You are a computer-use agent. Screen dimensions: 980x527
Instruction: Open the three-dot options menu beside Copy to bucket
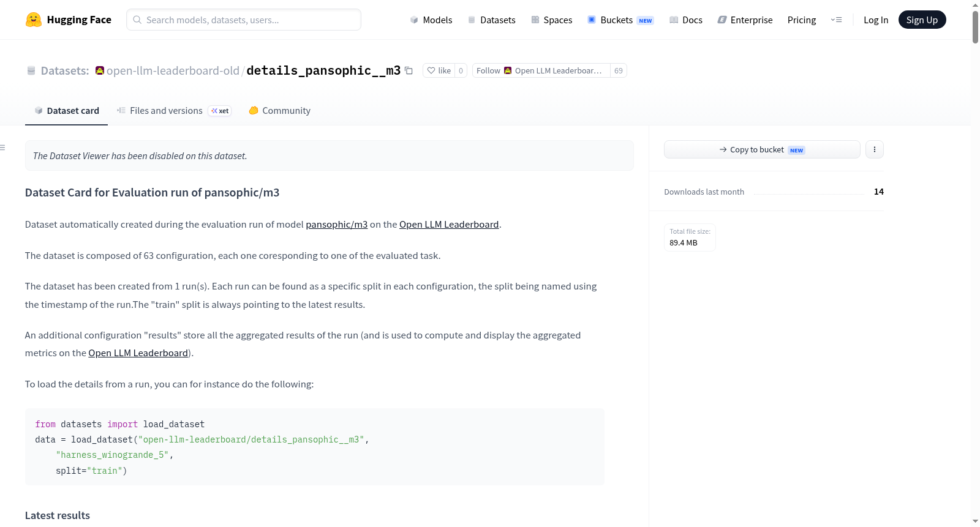[x=875, y=149]
